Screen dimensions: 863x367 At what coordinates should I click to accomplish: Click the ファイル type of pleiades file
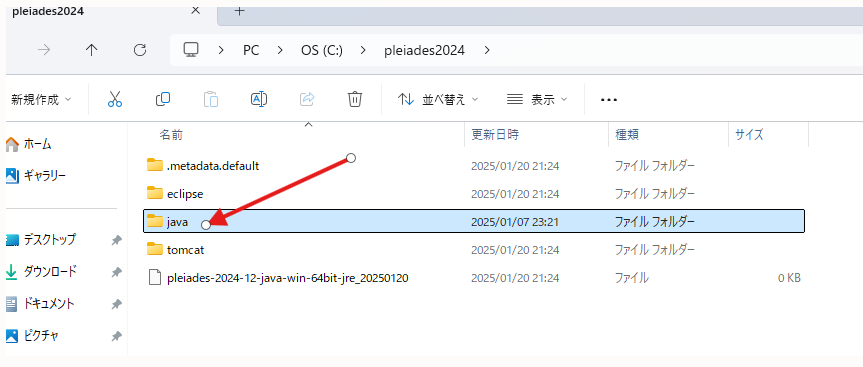point(632,278)
